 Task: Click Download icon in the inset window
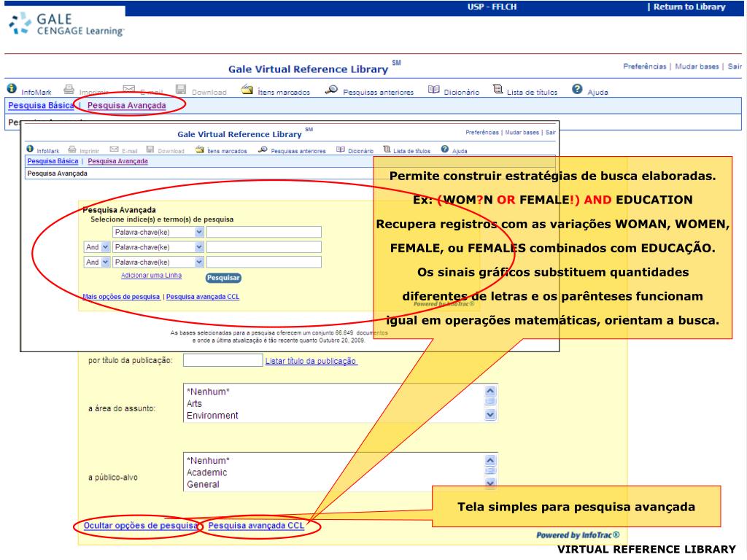[x=150, y=149]
